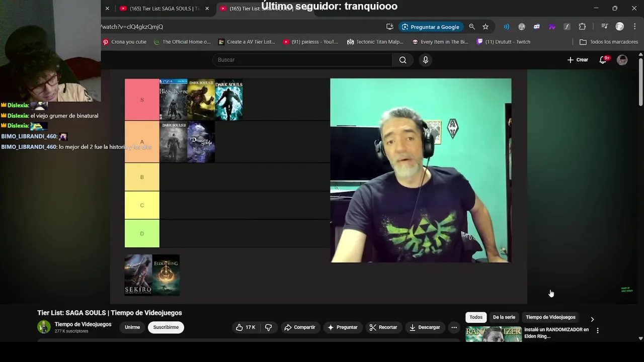Click the YouTube search magnifier button
Viewport: 644px width, 362px height.
point(403,60)
